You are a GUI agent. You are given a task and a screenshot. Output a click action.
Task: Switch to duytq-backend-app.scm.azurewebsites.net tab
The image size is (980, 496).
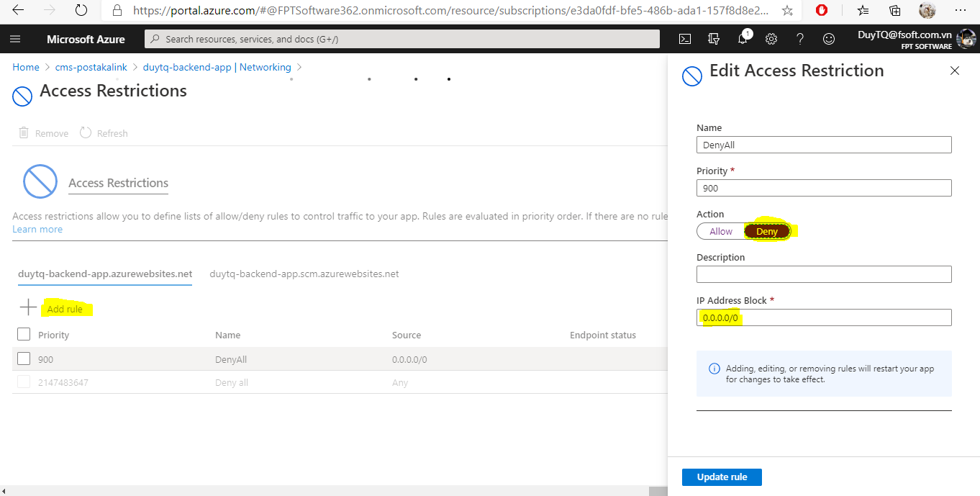pyautogui.click(x=304, y=274)
